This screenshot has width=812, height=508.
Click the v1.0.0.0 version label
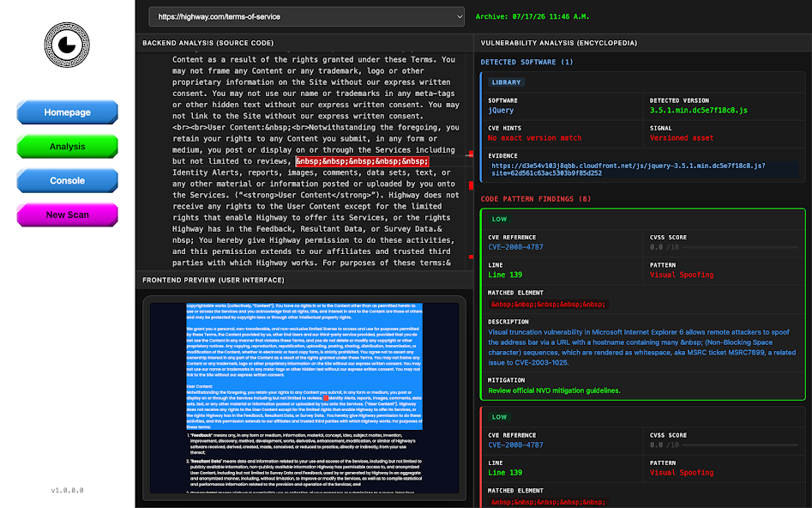(x=68, y=490)
